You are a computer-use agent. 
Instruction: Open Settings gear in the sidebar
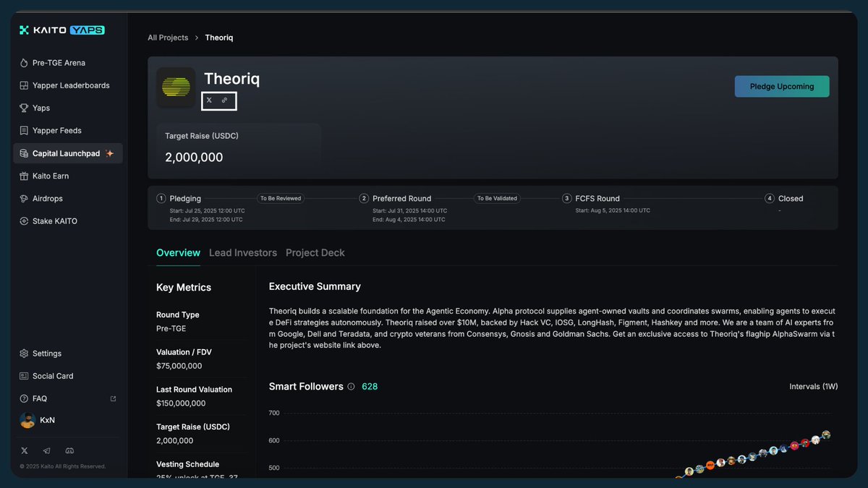(67, 354)
